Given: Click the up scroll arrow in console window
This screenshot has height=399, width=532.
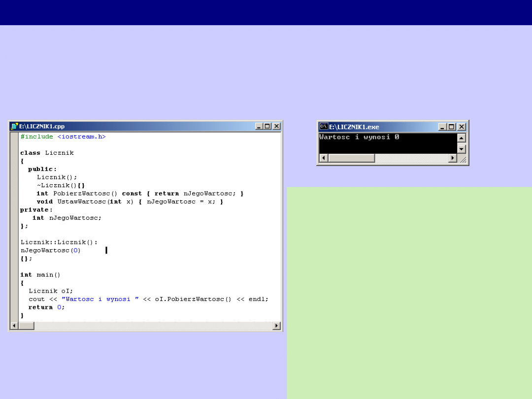Looking at the screenshot, I should [x=461, y=138].
